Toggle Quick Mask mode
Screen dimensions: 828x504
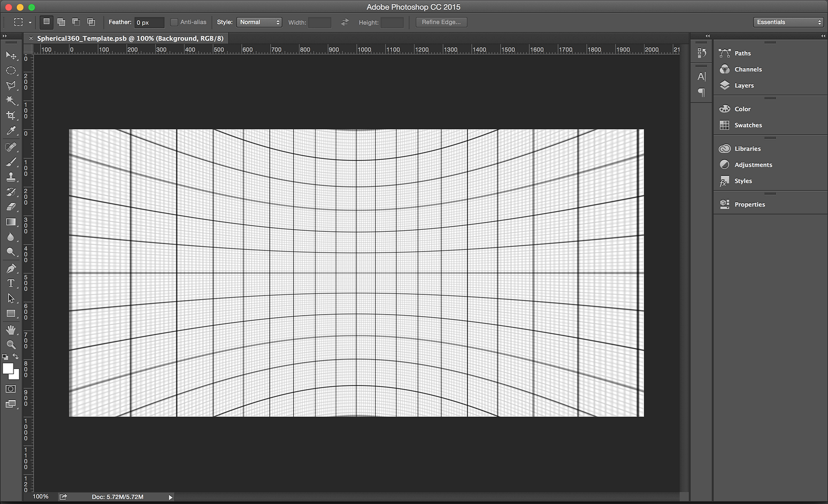coord(11,389)
